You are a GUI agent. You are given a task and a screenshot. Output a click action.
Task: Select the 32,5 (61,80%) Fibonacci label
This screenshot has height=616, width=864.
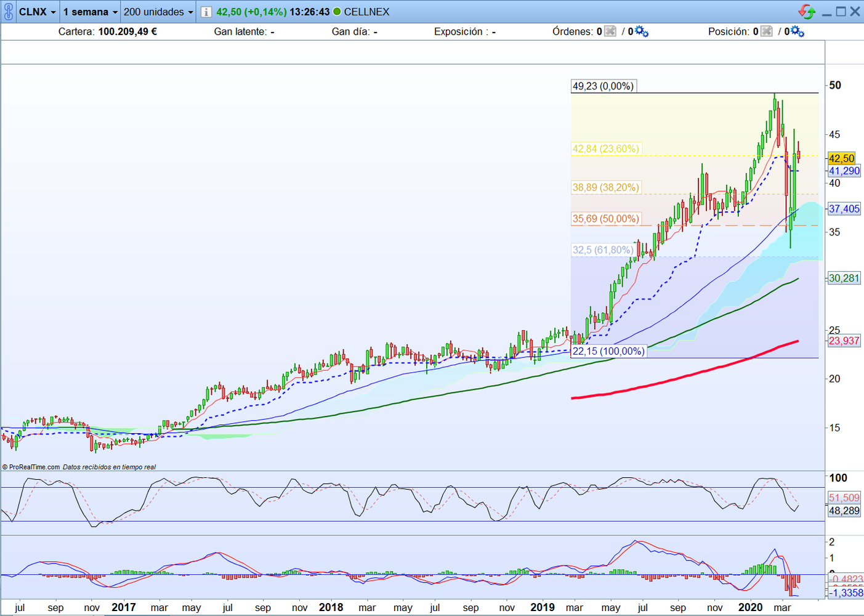click(x=602, y=250)
